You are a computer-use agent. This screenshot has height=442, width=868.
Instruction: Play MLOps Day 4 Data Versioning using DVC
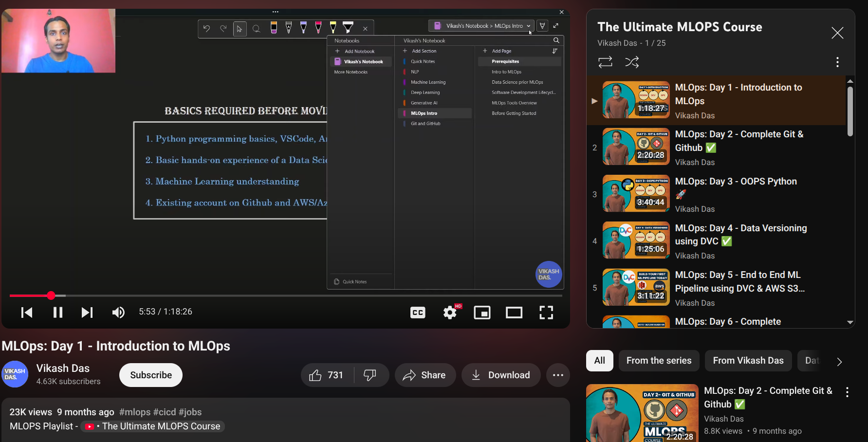(716, 241)
